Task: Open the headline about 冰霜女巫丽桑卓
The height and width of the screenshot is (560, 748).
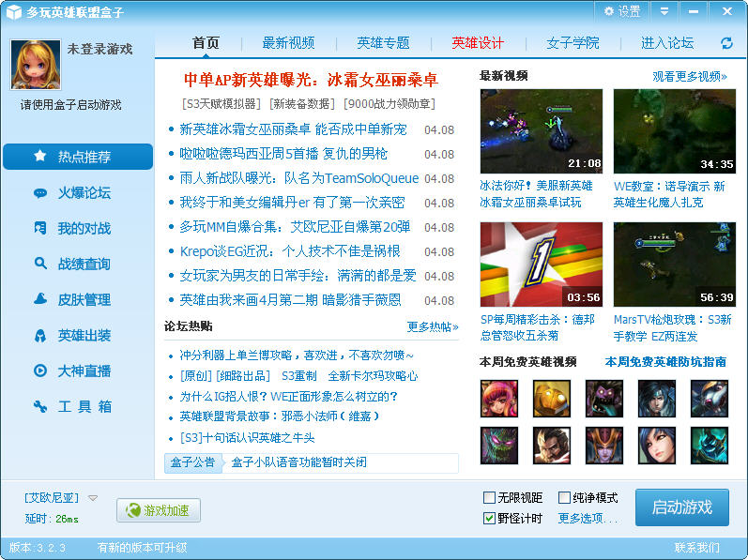Action: pyautogui.click(x=311, y=80)
